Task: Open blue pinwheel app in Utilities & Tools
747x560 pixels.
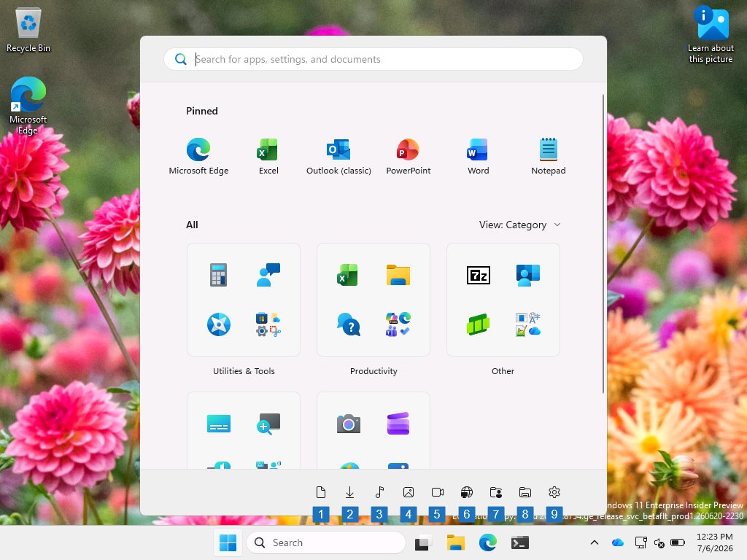Action: coord(219,324)
